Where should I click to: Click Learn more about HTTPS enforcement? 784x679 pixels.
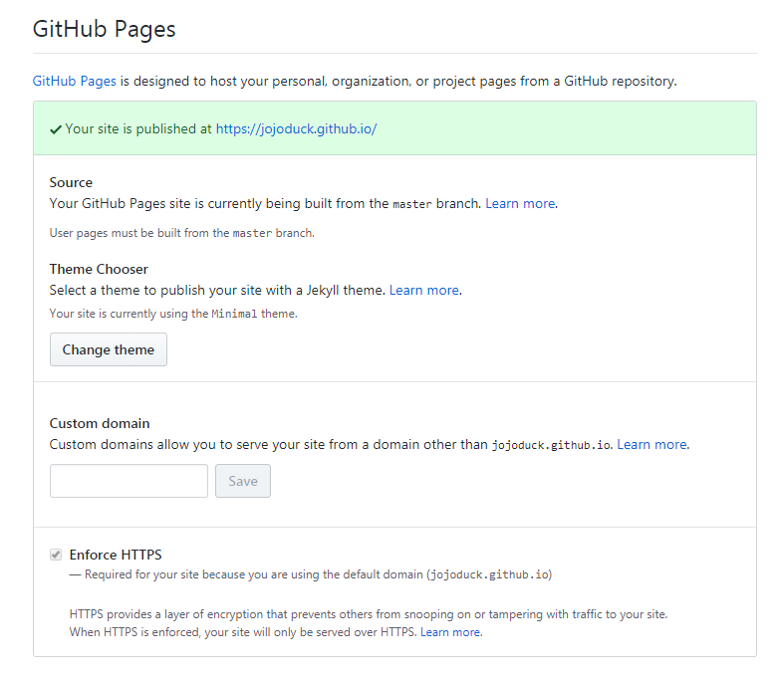[450, 632]
